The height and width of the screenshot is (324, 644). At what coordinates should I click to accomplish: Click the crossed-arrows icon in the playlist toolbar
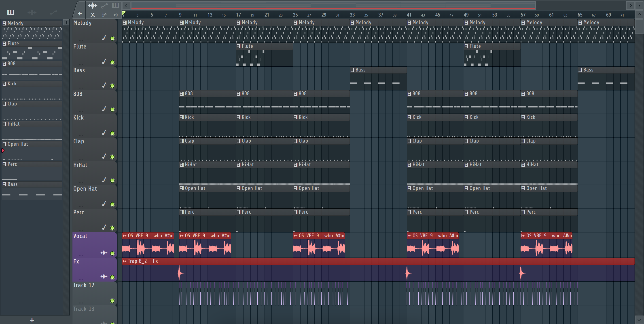coord(93,15)
